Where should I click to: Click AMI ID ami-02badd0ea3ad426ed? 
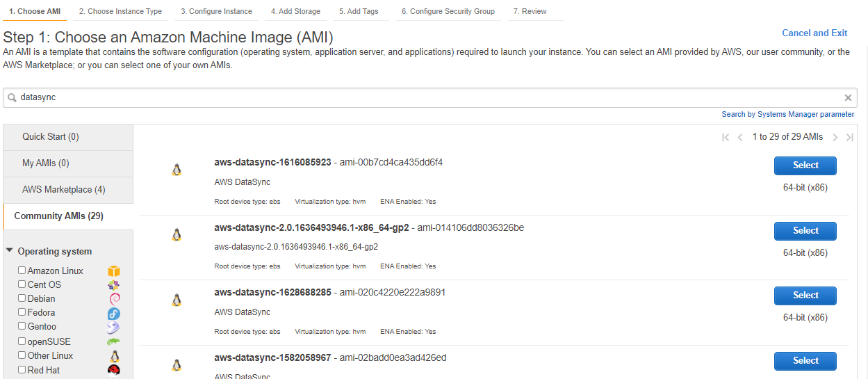[393, 358]
